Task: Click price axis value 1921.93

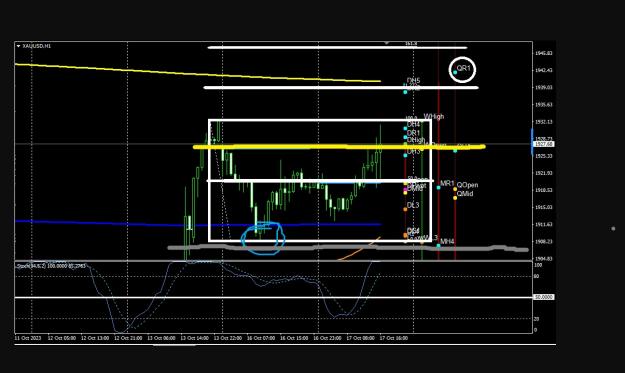Action: (x=544, y=173)
